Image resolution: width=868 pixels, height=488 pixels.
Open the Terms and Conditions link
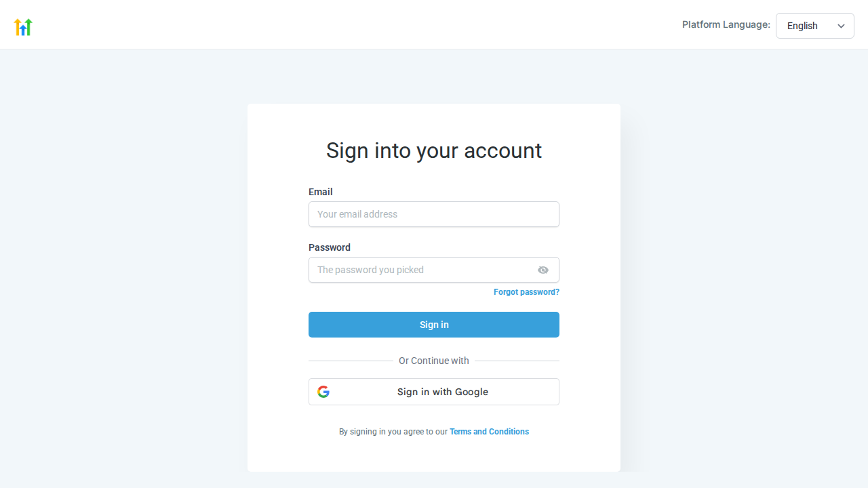pos(489,432)
